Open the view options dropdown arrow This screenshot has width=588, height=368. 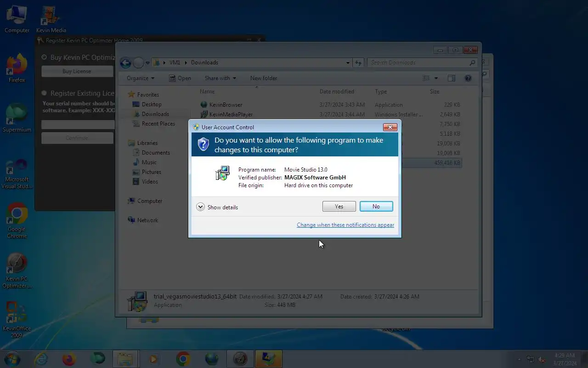coord(436,78)
